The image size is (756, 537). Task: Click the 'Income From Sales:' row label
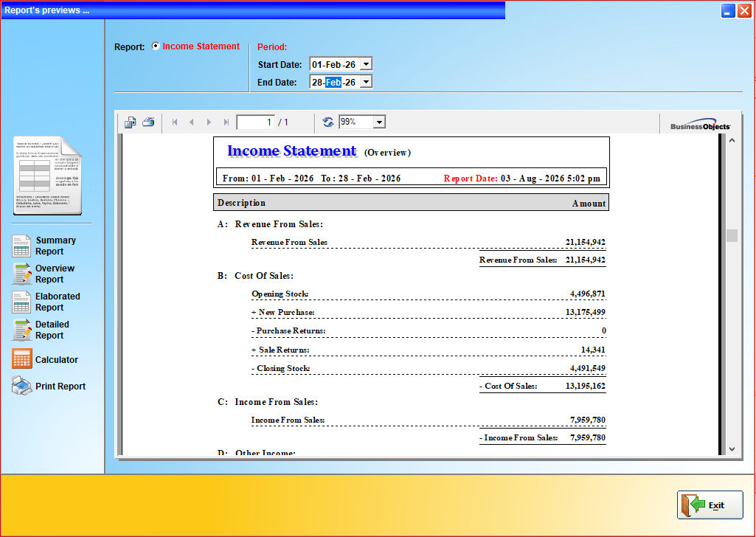click(x=288, y=420)
